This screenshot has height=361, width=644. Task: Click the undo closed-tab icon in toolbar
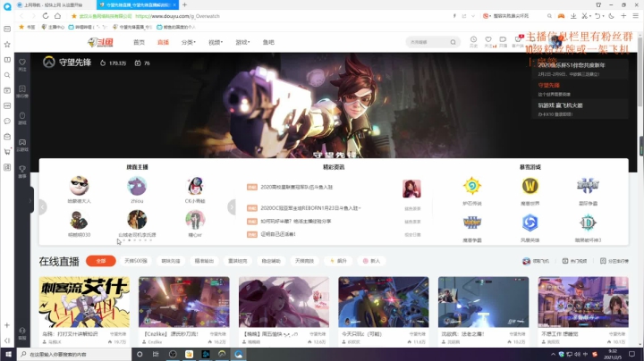tap(597, 16)
